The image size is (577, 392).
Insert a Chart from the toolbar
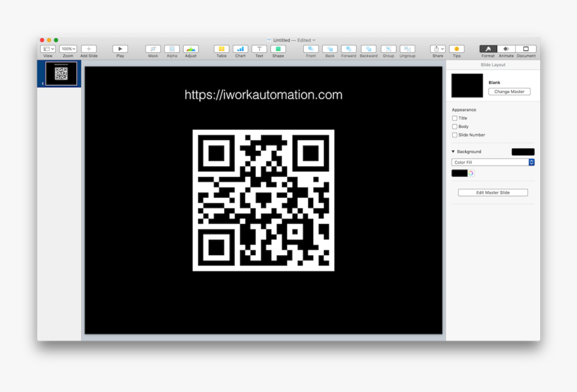[x=240, y=49]
